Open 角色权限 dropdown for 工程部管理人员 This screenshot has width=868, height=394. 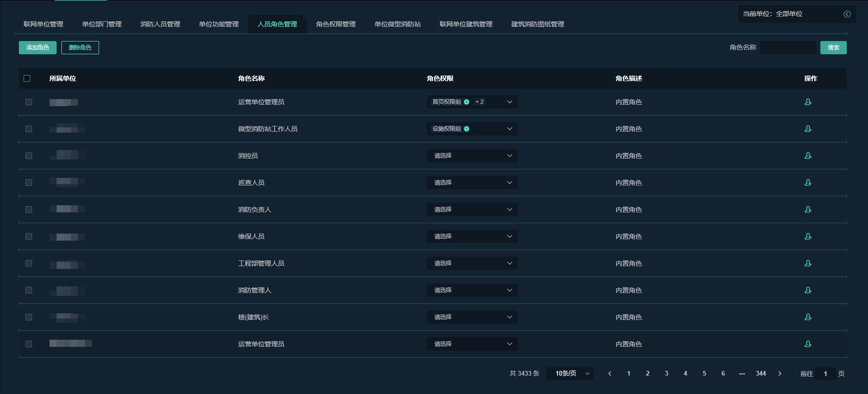(x=472, y=263)
